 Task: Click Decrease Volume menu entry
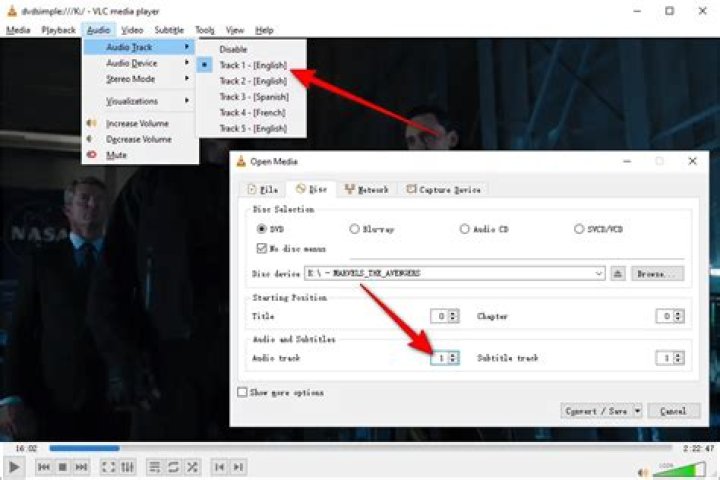(x=139, y=139)
